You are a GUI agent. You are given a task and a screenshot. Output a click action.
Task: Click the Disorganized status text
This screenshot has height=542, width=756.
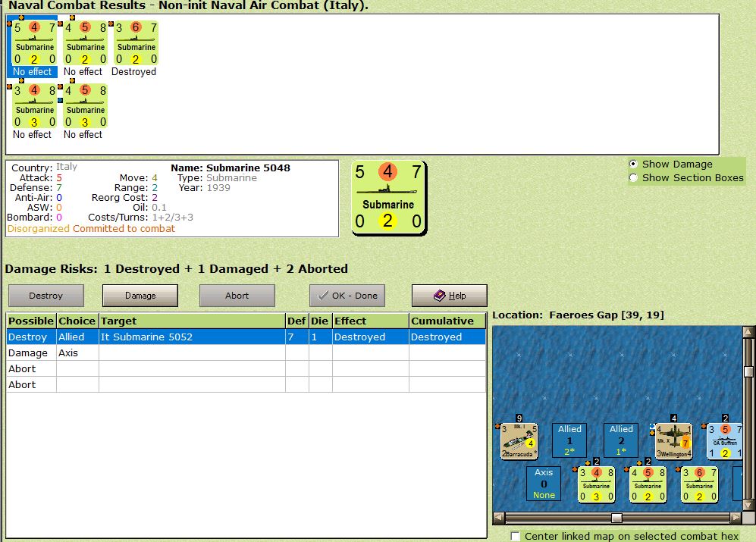coord(39,229)
